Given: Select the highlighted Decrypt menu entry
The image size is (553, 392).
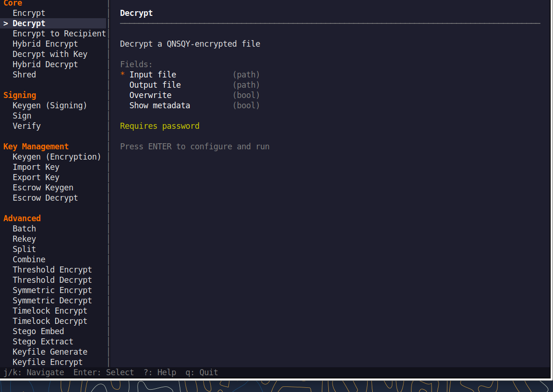Looking at the screenshot, I should (x=53, y=23).
